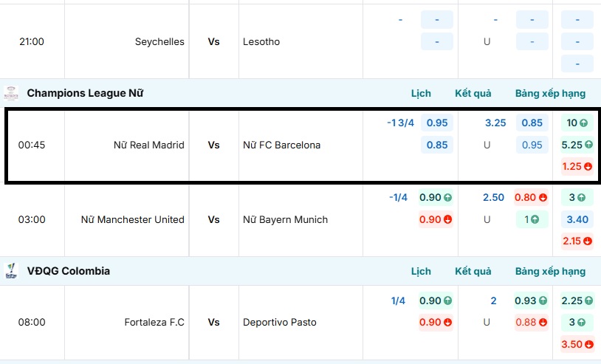Click the VĐQG Colombia league logo
Image resolution: width=601 pixels, height=364 pixels.
coord(11,270)
